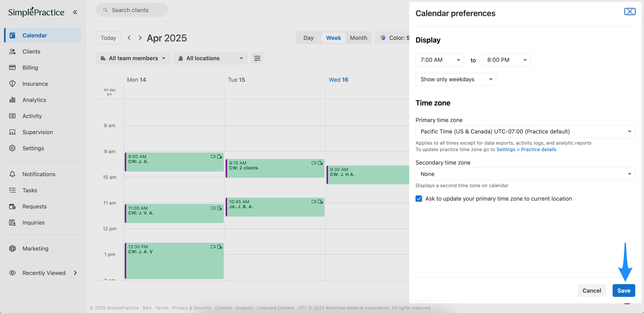
Task: Click note icon on 9:15 AM appointment
Action: (x=320, y=163)
